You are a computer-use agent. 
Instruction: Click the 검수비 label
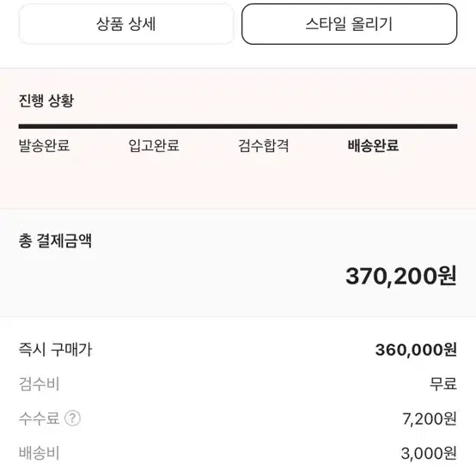pos(39,384)
